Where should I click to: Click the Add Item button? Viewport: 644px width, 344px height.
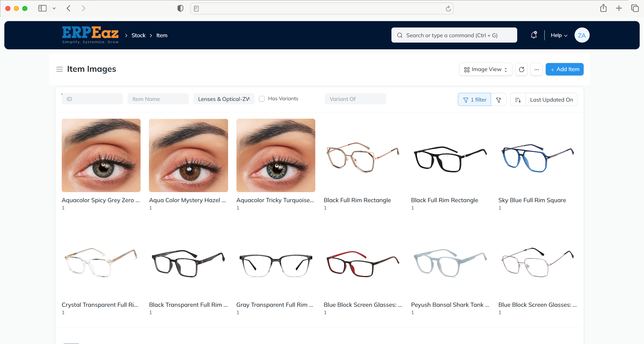pos(564,69)
